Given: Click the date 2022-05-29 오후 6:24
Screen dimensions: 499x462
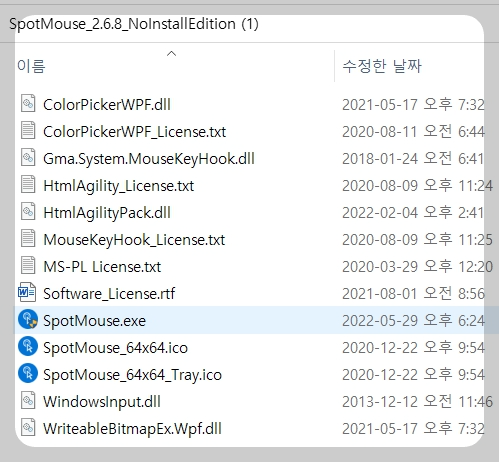Looking at the screenshot, I should pos(413,320).
